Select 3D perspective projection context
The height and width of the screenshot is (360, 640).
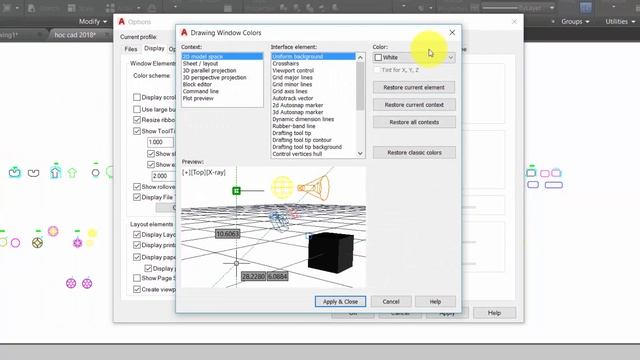222,77
